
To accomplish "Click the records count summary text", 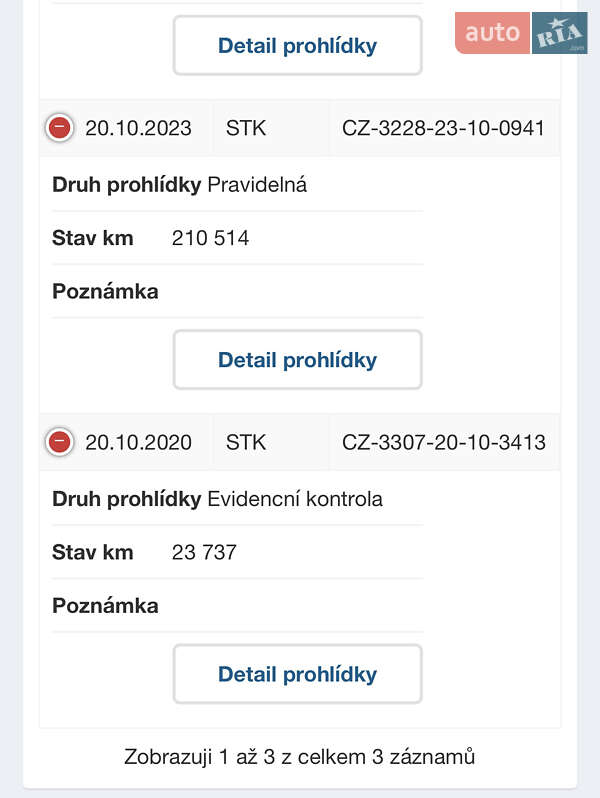I will [x=299, y=756].
